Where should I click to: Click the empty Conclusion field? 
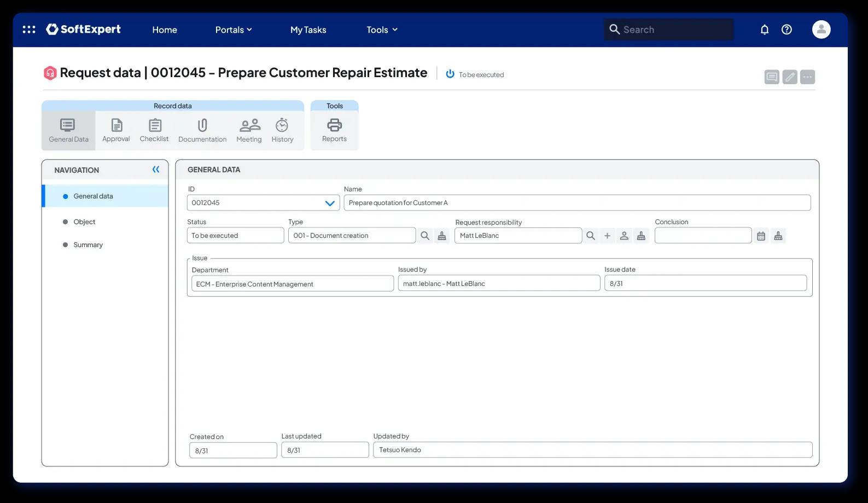703,235
